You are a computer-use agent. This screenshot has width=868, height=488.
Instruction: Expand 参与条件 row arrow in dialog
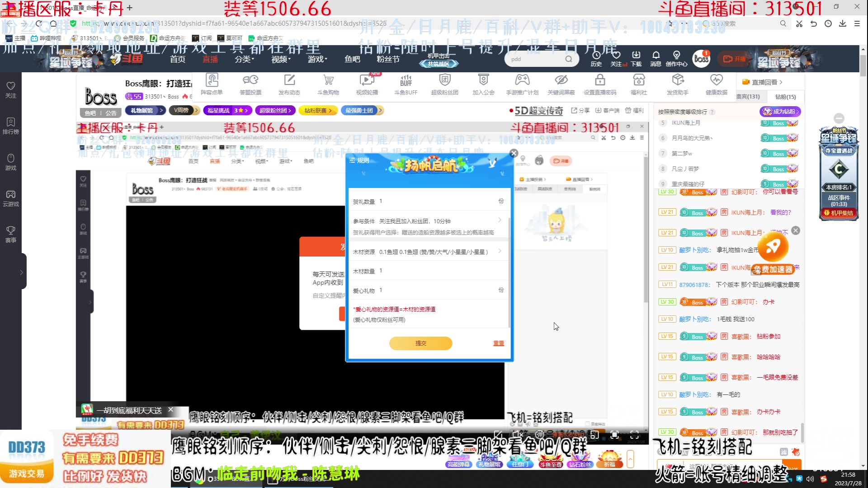[x=500, y=220]
